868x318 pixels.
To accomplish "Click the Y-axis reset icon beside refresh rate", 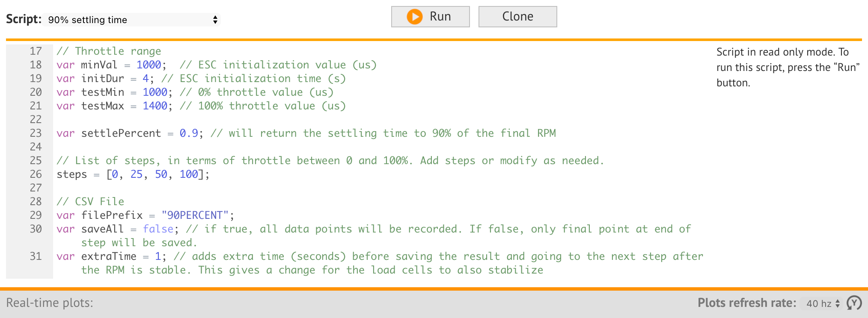I will tap(853, 303).
